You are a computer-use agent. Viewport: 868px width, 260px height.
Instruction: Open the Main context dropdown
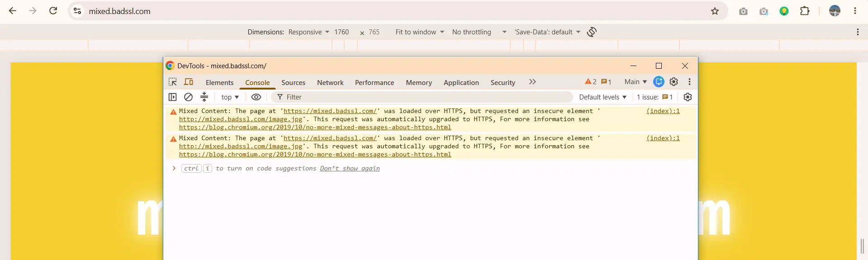point(636,82)
